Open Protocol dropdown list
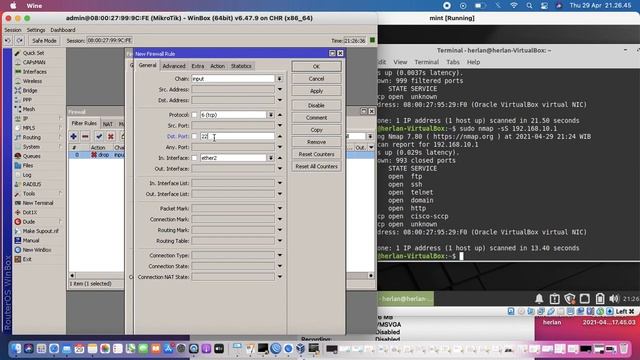The height and width of the screenshot is (360, 640). 271,115
